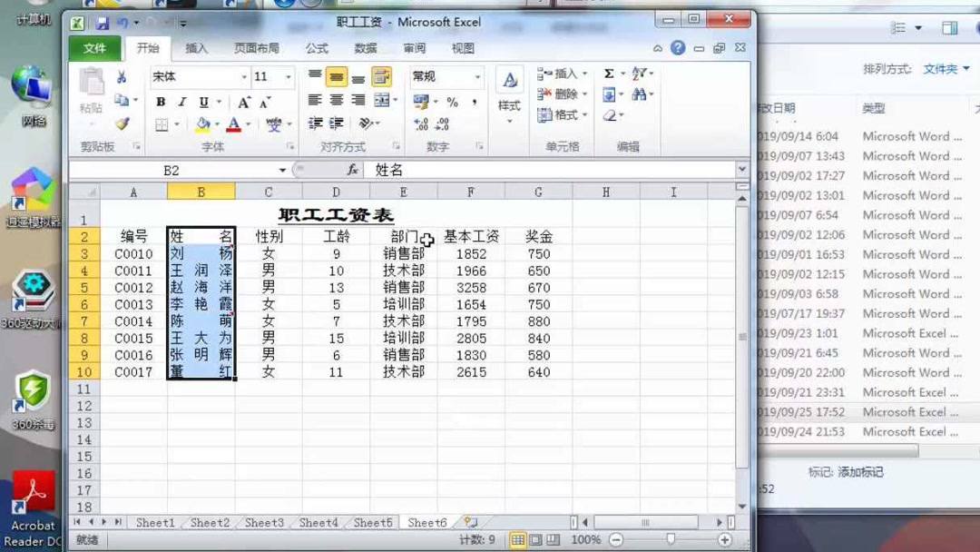Open the 格式 button in 单元格 group
Viewport: 980px width, 552px height.
(561, 115)
